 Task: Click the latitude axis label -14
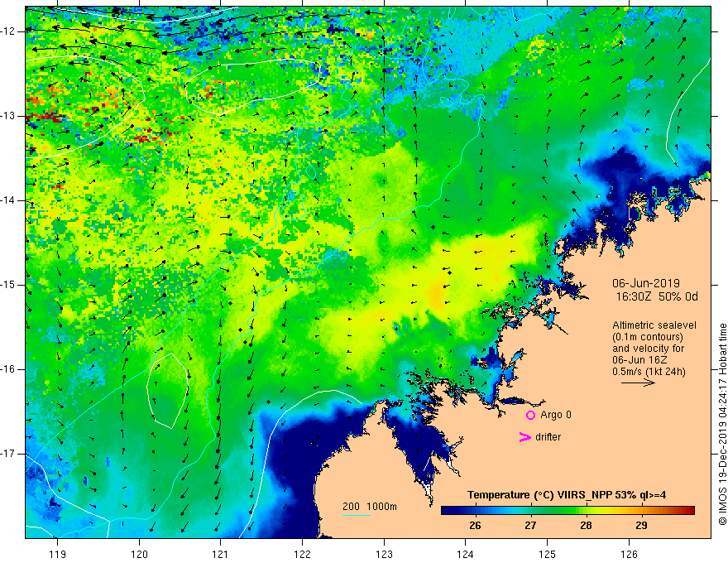click(x=8, y=200)
